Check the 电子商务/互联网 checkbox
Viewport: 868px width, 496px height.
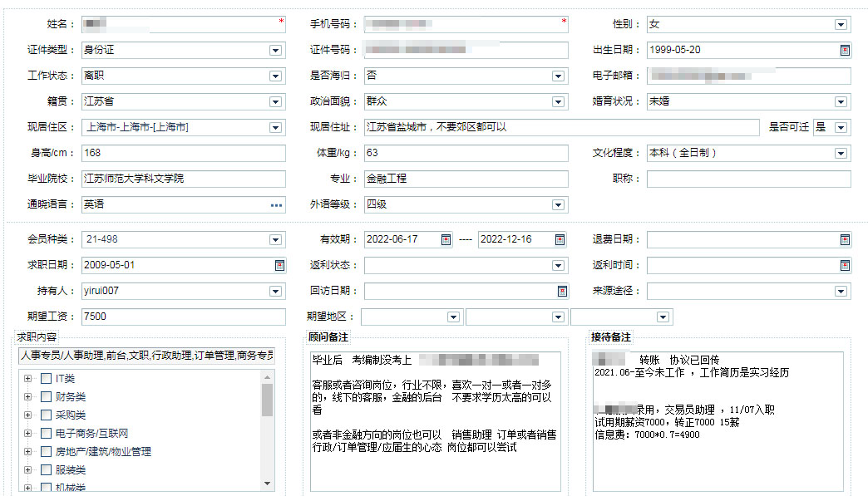pos(47,433)
